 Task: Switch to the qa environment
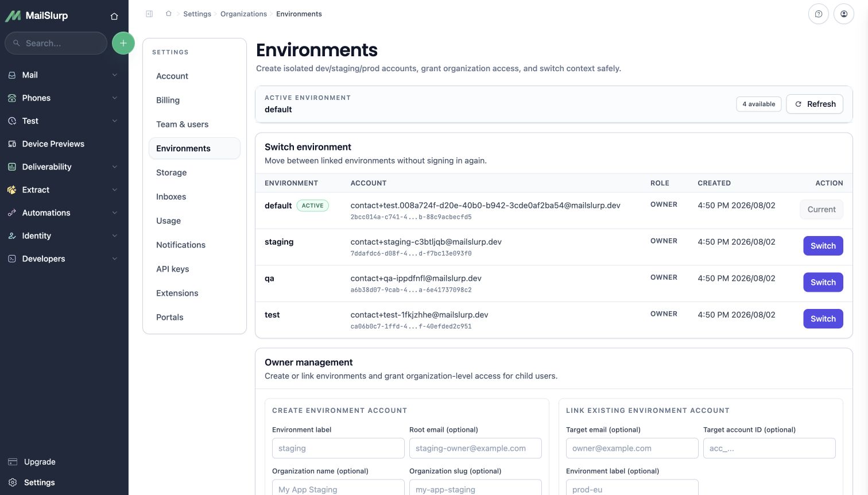coord(823,282)
